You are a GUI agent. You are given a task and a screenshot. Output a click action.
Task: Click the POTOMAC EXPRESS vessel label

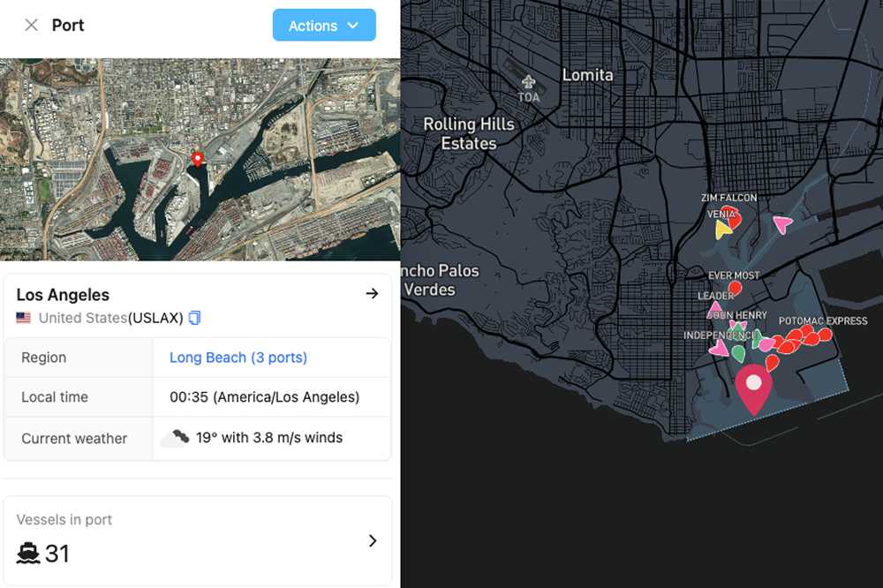[x=823, y=321]
